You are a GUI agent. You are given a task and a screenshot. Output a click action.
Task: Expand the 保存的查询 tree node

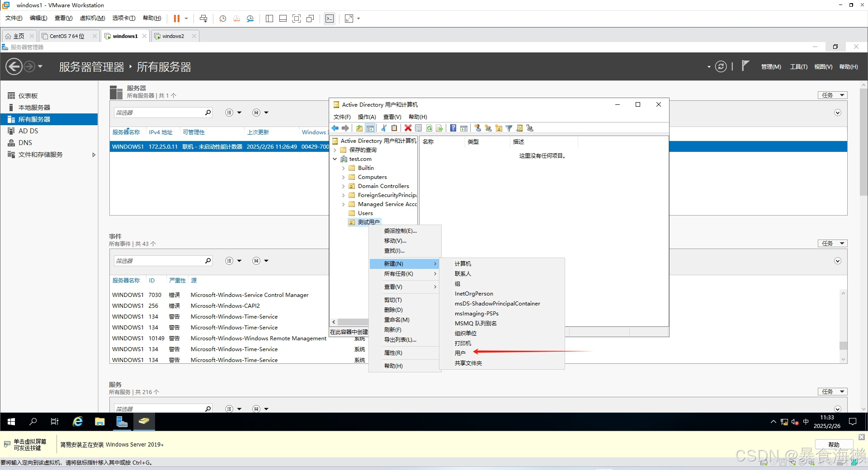[335, 150]
